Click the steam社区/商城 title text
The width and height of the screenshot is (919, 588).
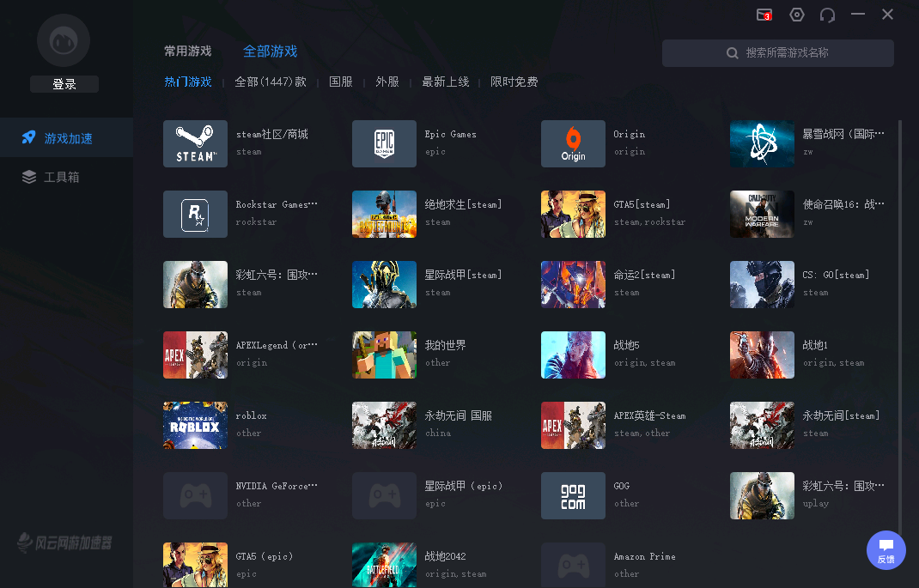pyautogui.click(x=272, y=134)
